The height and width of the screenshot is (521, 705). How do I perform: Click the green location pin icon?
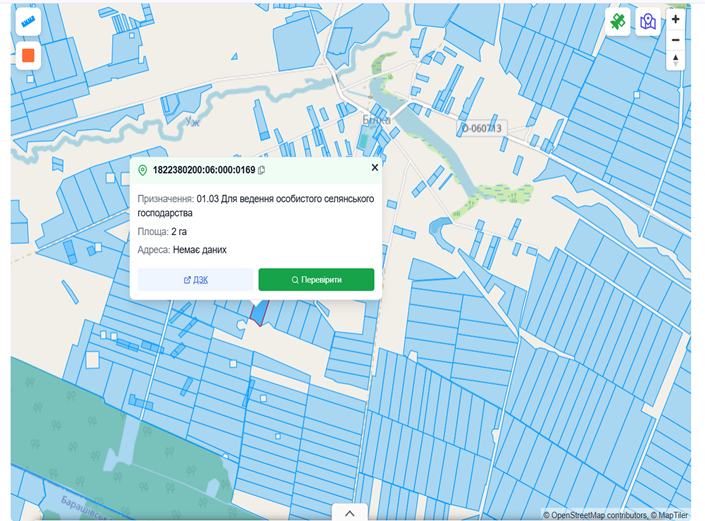[143, 170]
